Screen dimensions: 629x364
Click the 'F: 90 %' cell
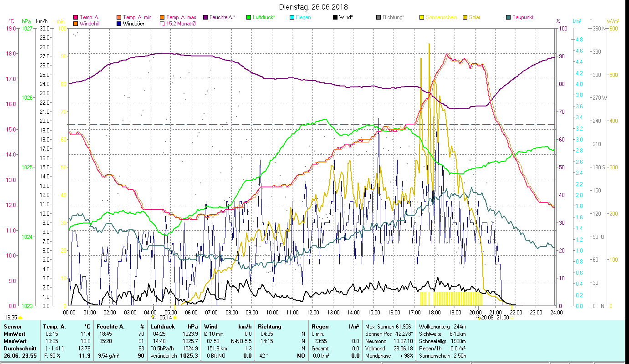[52, 356]
